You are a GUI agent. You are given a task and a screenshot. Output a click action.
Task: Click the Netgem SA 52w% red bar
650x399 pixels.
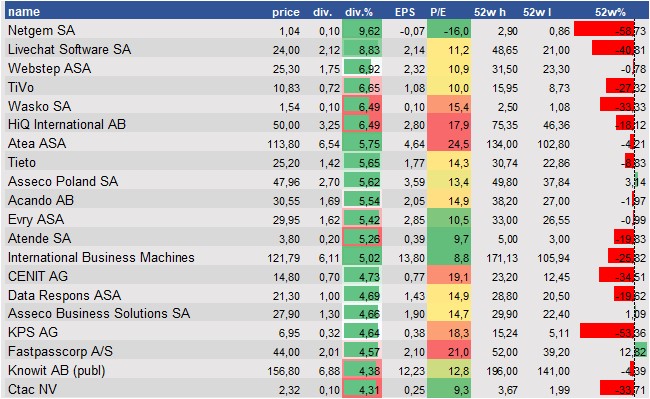604,30
